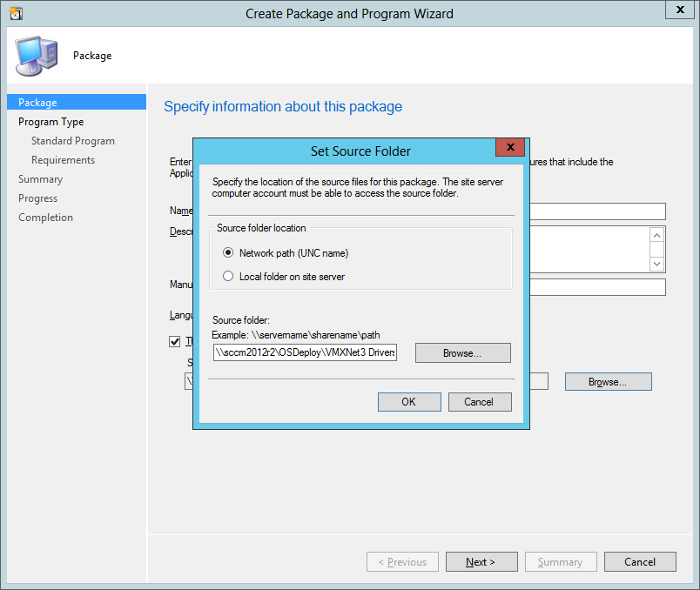This screenshot has width=700, height=590.
Task: Select the Requirements step on the left
Action: [x=64, y=159]
